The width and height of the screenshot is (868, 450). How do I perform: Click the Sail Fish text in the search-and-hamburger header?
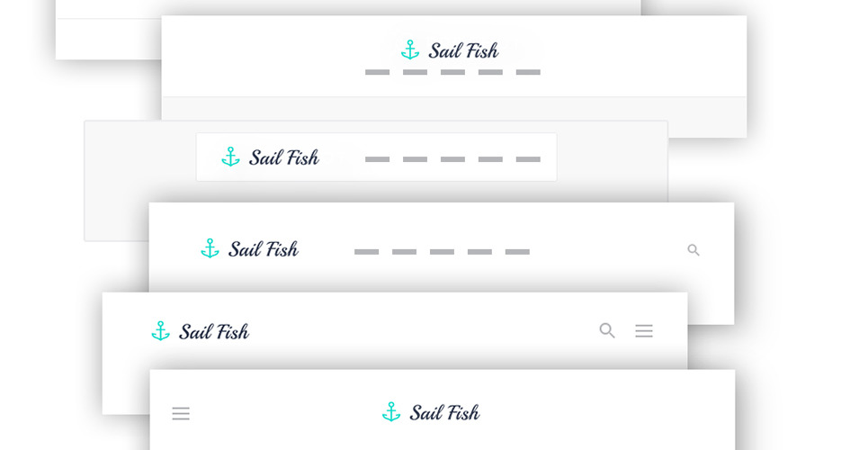pos(214,332)
